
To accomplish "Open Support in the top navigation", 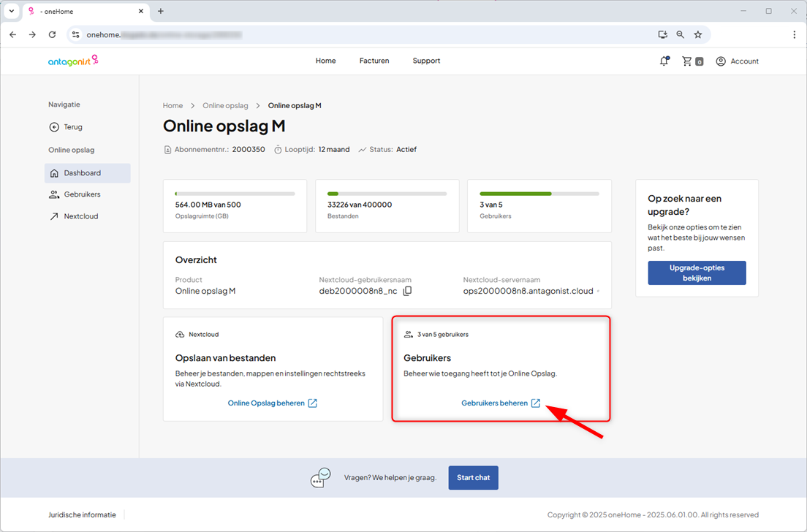I will [426, 61].
